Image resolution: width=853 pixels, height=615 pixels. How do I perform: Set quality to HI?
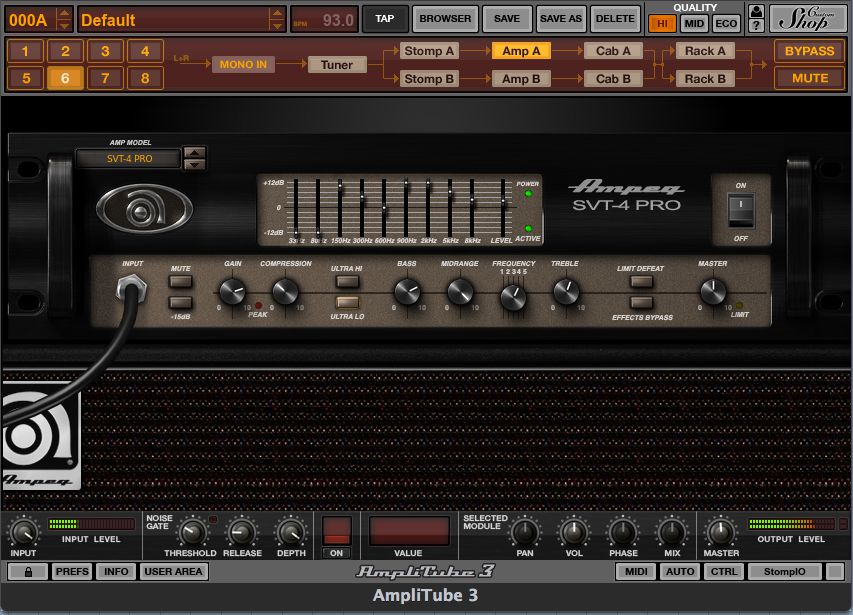tap(662, 23)
